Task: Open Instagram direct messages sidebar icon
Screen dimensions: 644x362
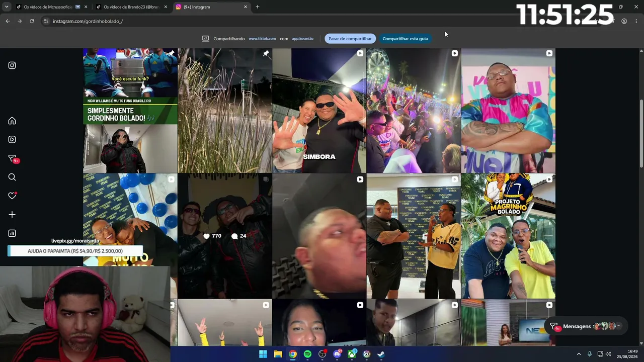Action: [12, 158]
